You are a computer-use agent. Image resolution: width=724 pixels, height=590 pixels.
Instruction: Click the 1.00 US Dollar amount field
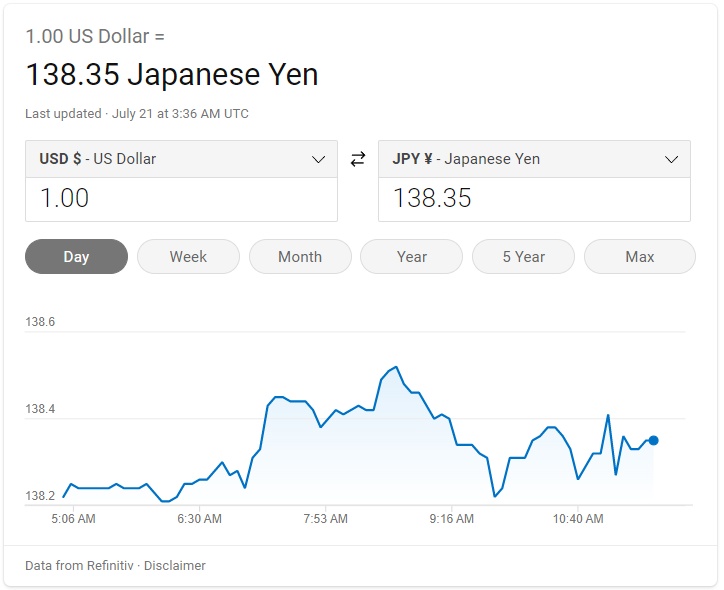[181, 199]
